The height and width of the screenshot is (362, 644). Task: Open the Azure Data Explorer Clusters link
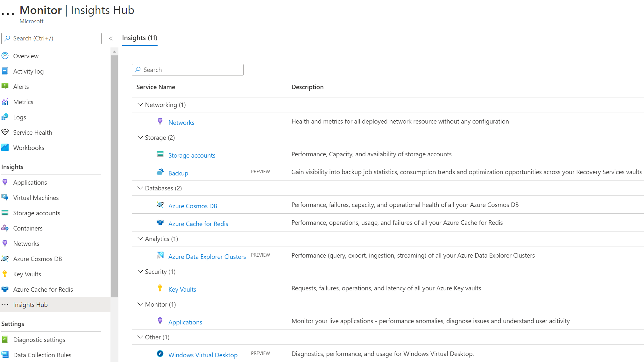(207, 257)
